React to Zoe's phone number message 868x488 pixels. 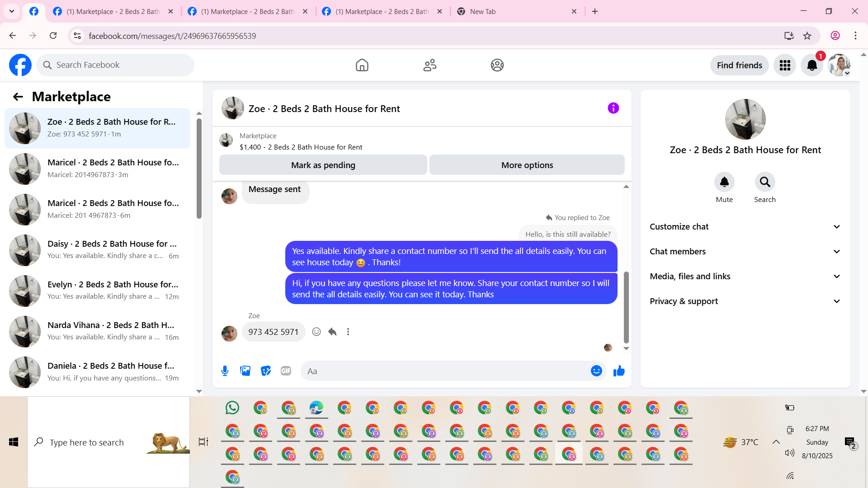(316, 332)
